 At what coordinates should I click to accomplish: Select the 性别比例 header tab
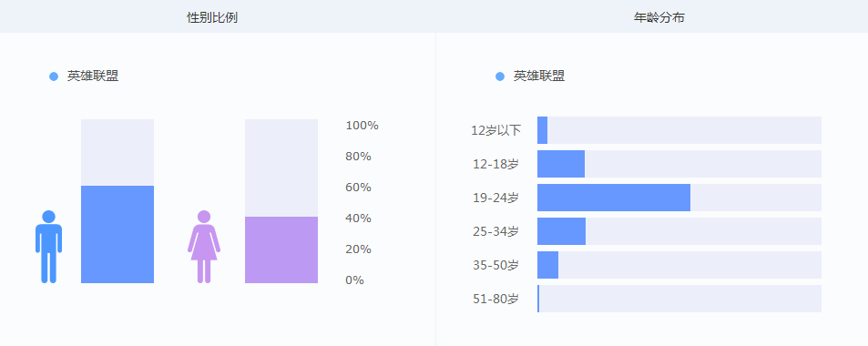click(x=212, y=17)
